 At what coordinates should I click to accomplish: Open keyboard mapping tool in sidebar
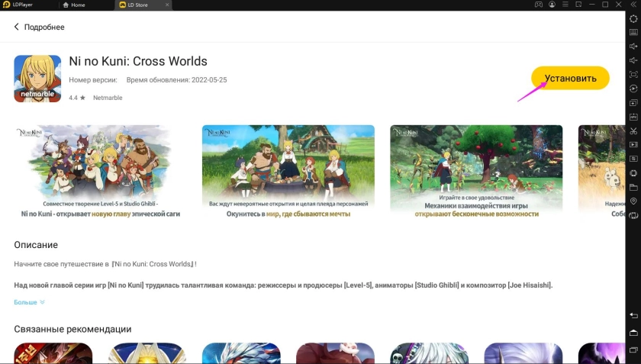point(633,32)
